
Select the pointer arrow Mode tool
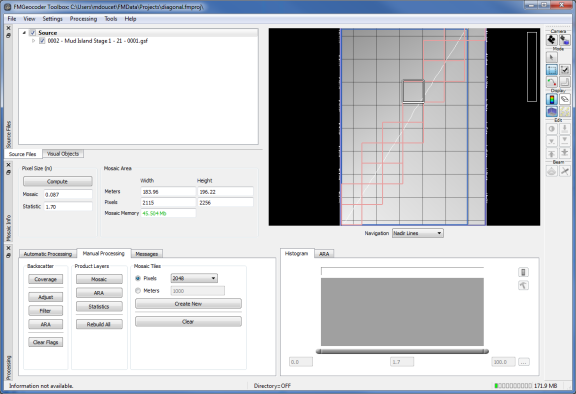[551, 57]
